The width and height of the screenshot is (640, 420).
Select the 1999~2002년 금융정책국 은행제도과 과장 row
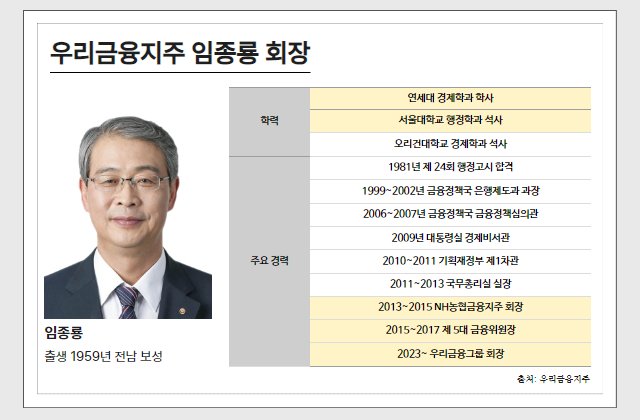(450, 190)
